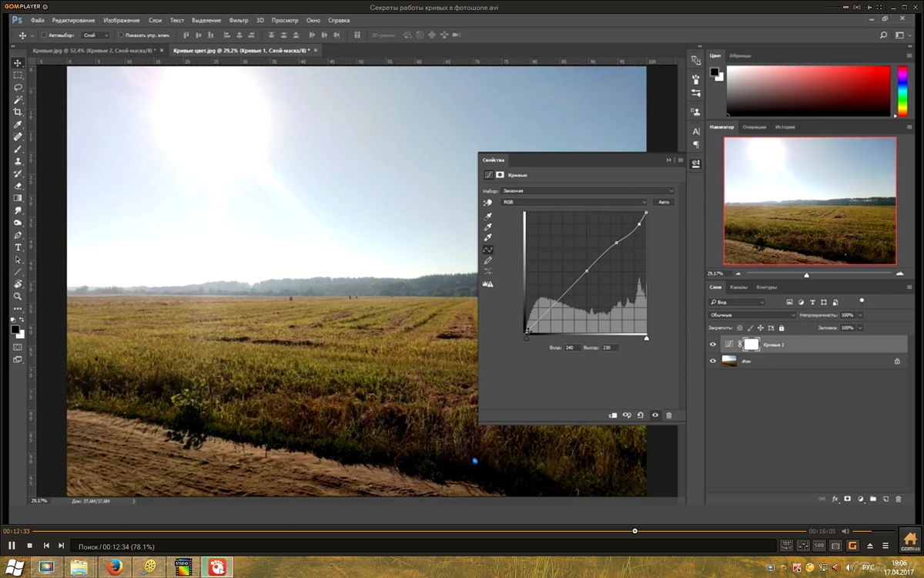Open the blend mode Обычные dropdown
Viewport: 924px width, 578px height.
pos(752,315)
